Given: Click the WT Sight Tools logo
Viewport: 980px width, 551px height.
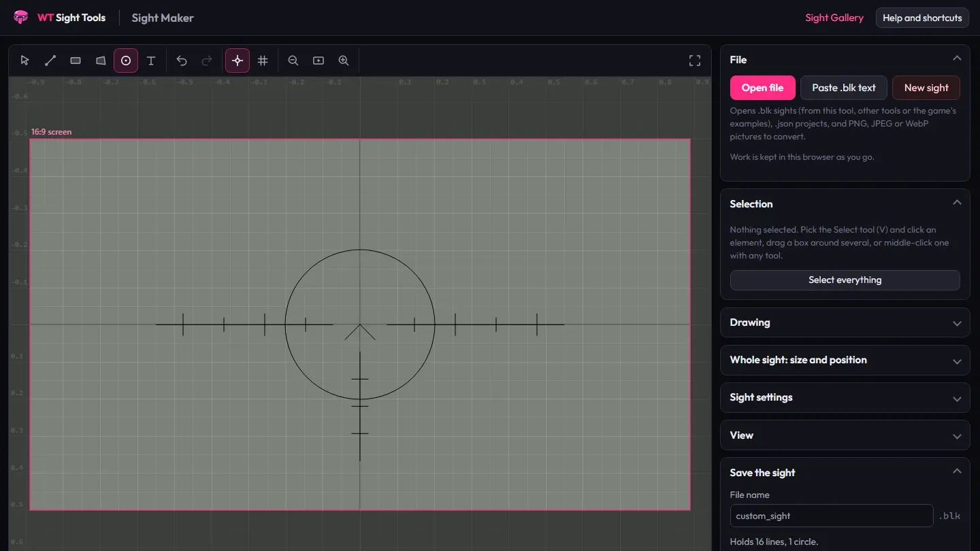Looking at the screenshot, I should pos(60,18).
